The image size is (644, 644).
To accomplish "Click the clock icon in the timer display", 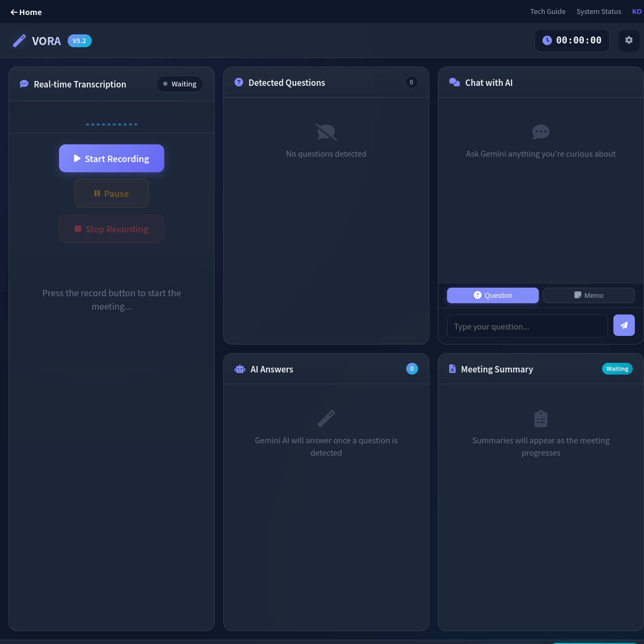I will [x=547, y=40].
